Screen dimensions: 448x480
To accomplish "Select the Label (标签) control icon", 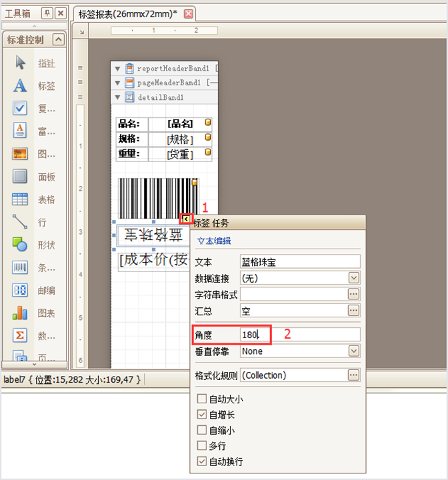I will pyautogui.click(x=20, y=86).
